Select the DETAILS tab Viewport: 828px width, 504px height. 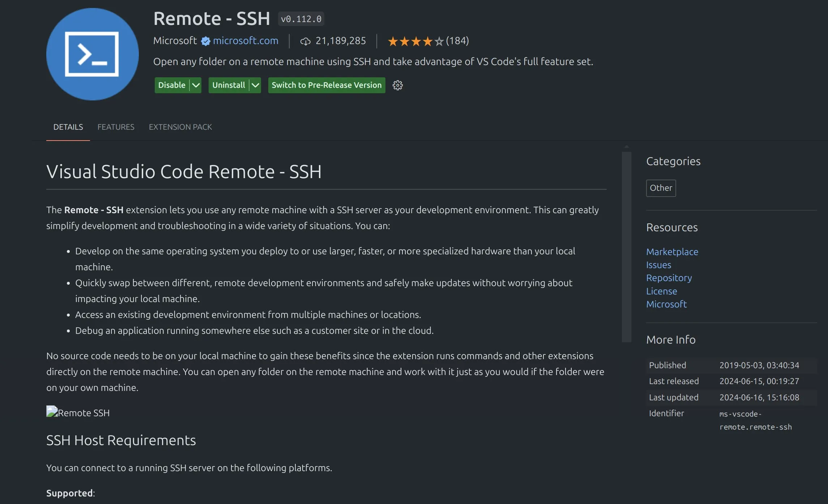68,127
